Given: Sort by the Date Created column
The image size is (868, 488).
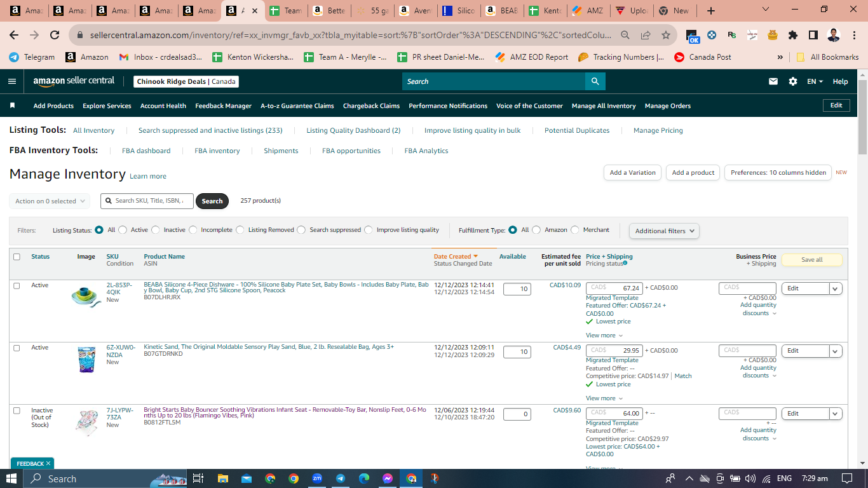Looking at the screenshot, I should point(455,257).
